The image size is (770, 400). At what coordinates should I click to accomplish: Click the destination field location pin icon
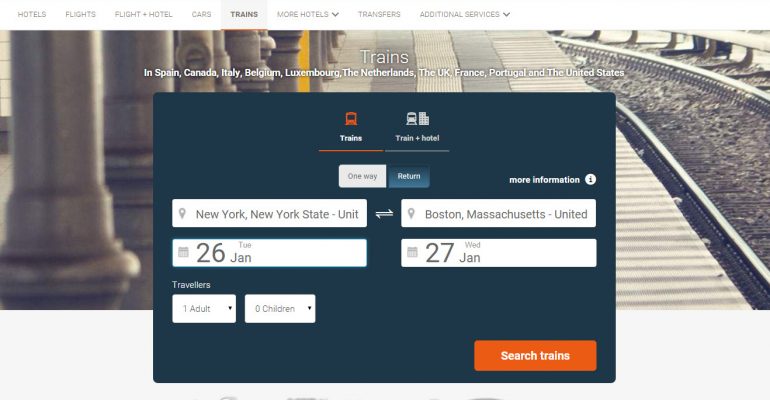[411, 213]
